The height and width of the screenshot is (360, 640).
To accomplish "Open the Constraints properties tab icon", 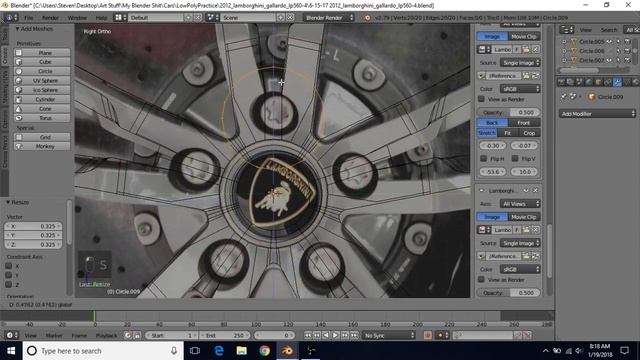I will click(x=608, y=82).
